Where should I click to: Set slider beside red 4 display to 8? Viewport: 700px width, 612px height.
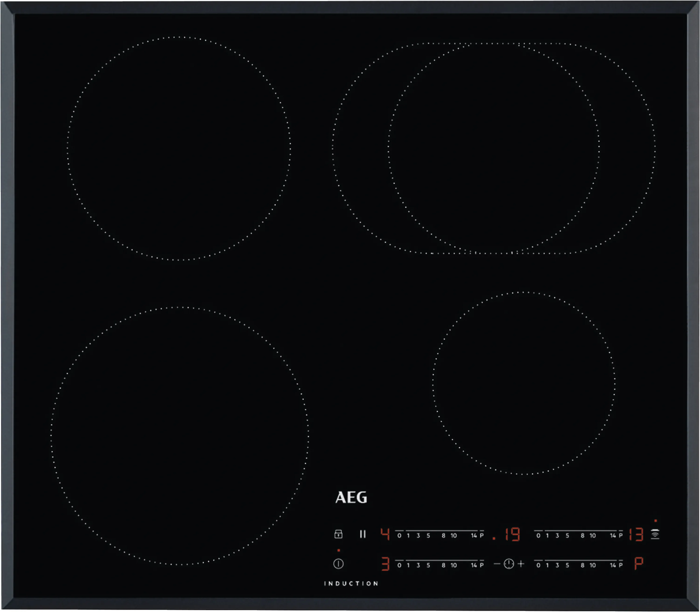[x=443, y=535]
